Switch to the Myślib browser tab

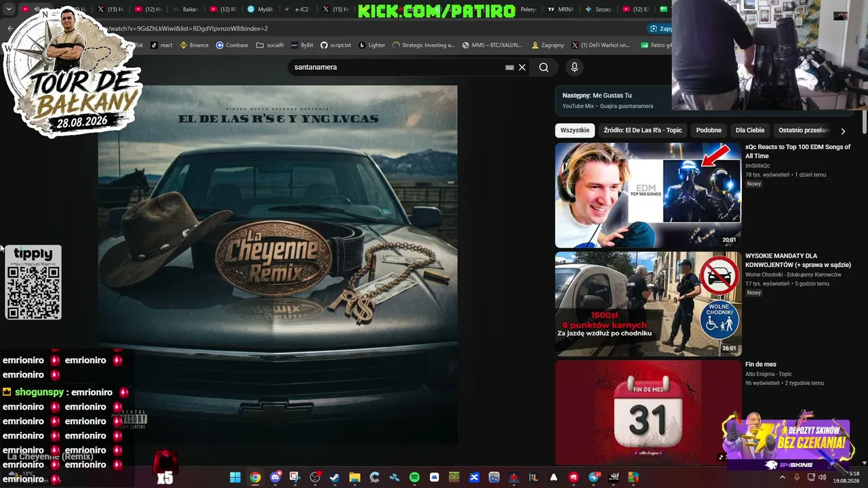click(x=261, y=9)
